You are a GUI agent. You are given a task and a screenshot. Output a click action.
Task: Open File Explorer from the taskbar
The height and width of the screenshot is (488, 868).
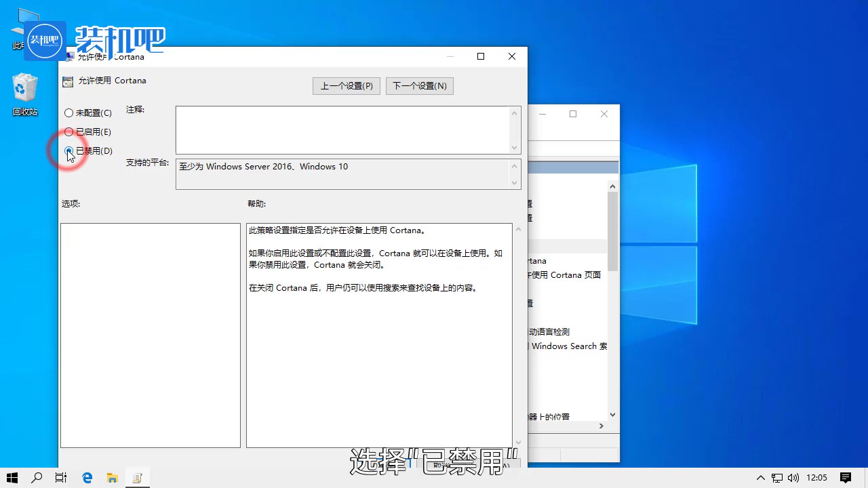point(112,478)
